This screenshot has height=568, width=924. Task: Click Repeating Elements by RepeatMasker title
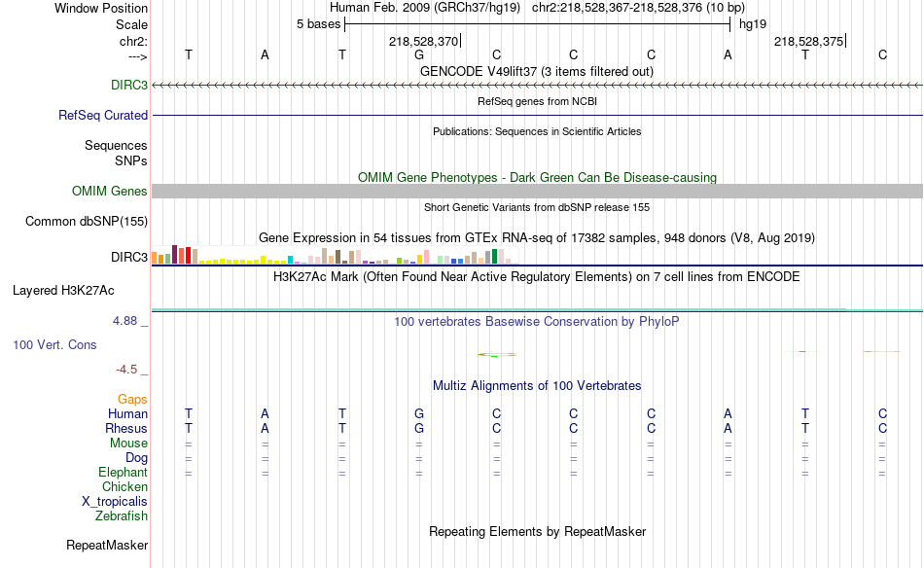coord(538,531)
